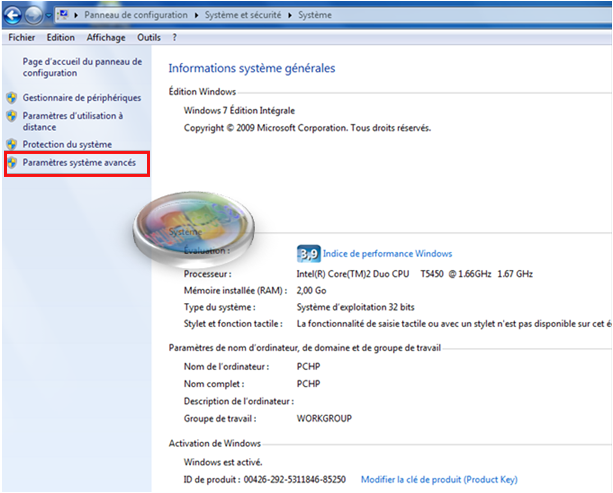Click the Type du système label
This screenshot has height=493, width=613.
[x=220, y=307]
